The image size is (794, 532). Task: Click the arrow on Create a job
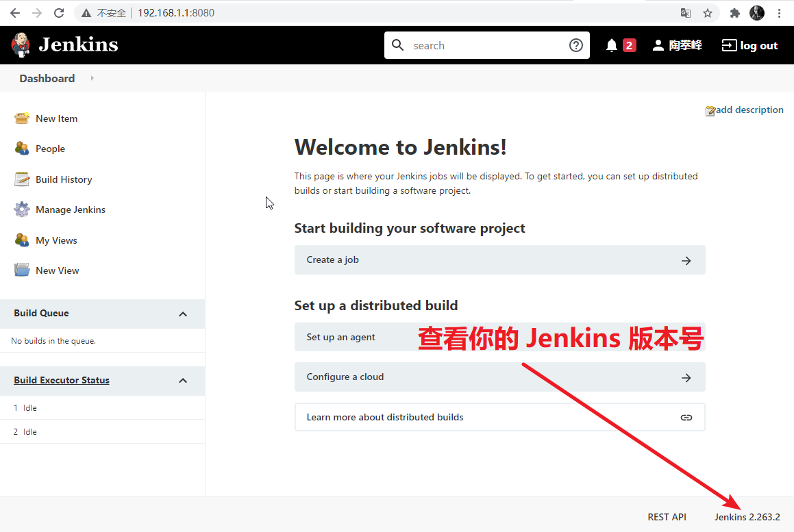(686, 261)
